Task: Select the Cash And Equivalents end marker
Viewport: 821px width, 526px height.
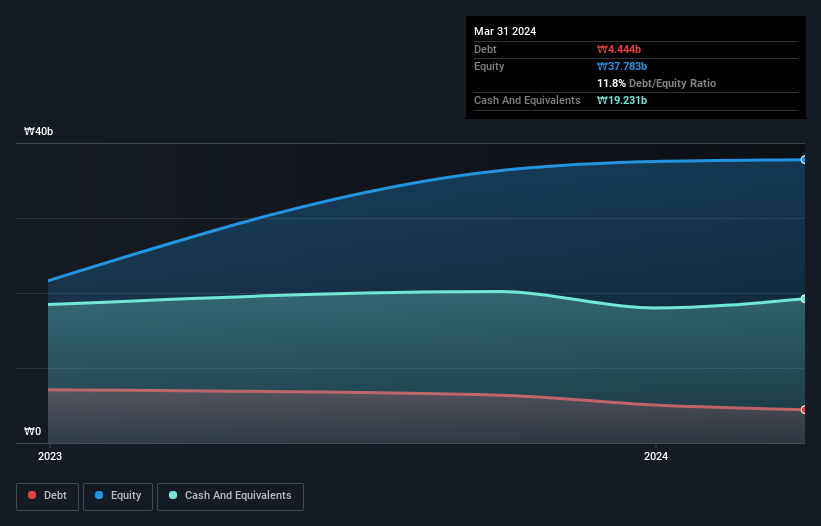Action: coord(804,299)
